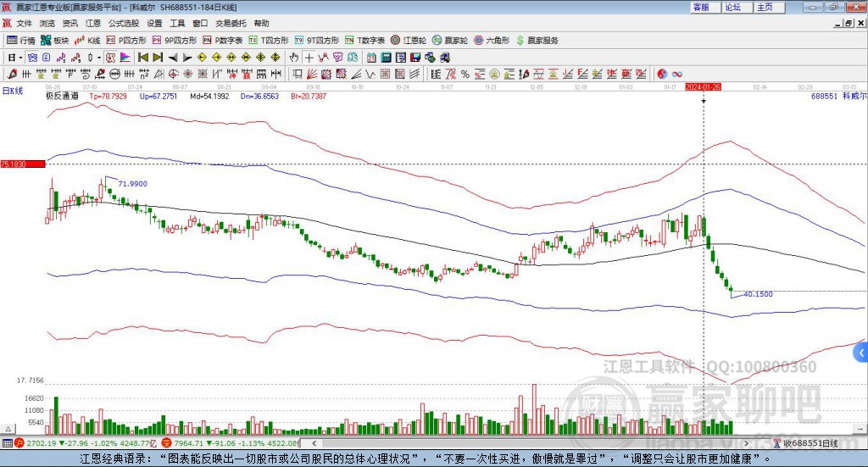The height and width of the screenshot is (467, 868).
Task: Open the 9T四方形 tool
Action: [317, 41]
